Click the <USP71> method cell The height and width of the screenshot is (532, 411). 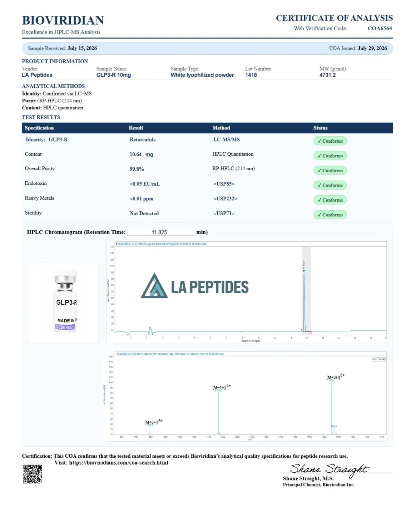pyautogui.click(x=224, y=213)
